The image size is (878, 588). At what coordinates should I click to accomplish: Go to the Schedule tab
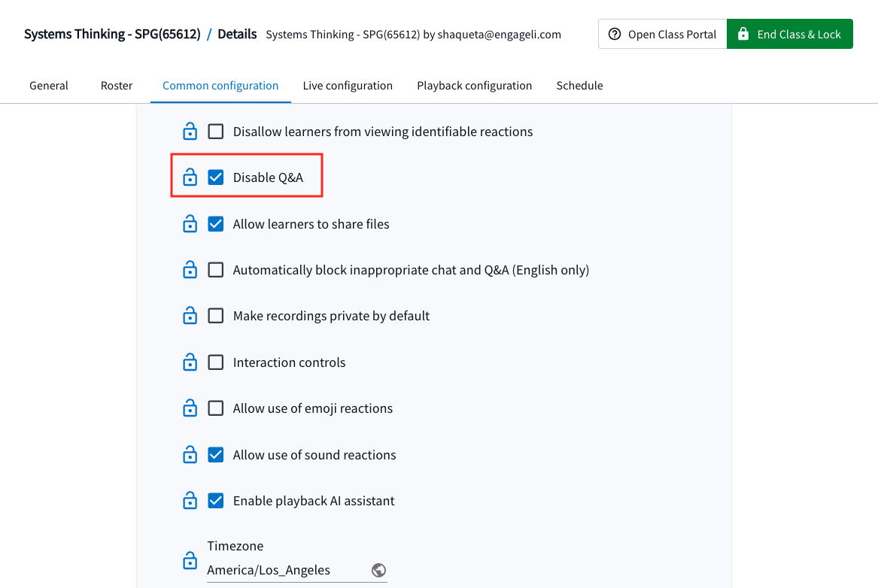point(579,86)
